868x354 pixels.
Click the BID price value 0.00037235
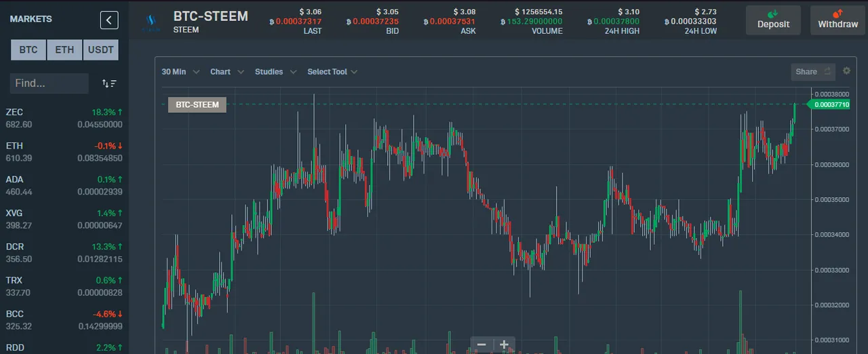pyautogui.click(x=376, y=22)
